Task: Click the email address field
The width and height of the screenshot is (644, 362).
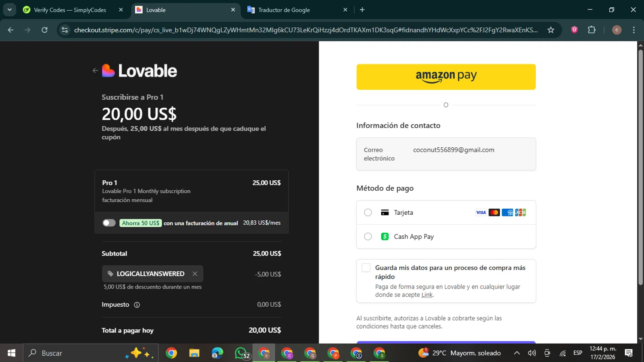Action: (446, 154)
